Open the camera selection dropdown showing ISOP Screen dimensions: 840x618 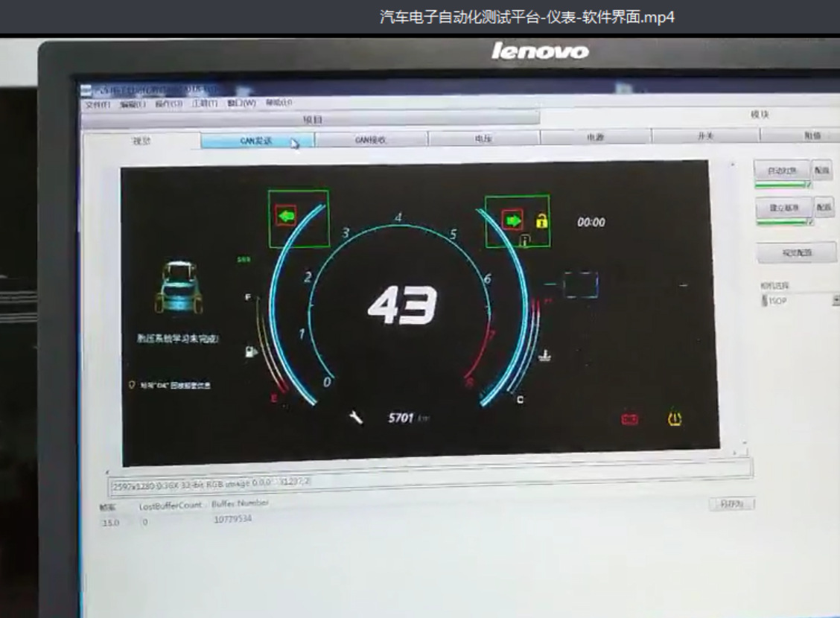801,300
